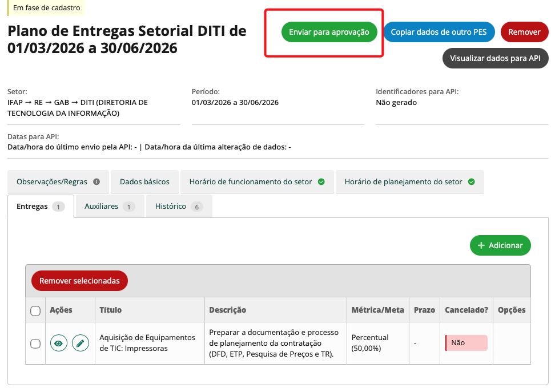The width and height of the screenshot is (551, 392).
Task: Open the Auxiliares tab
Action: point(101,207)
